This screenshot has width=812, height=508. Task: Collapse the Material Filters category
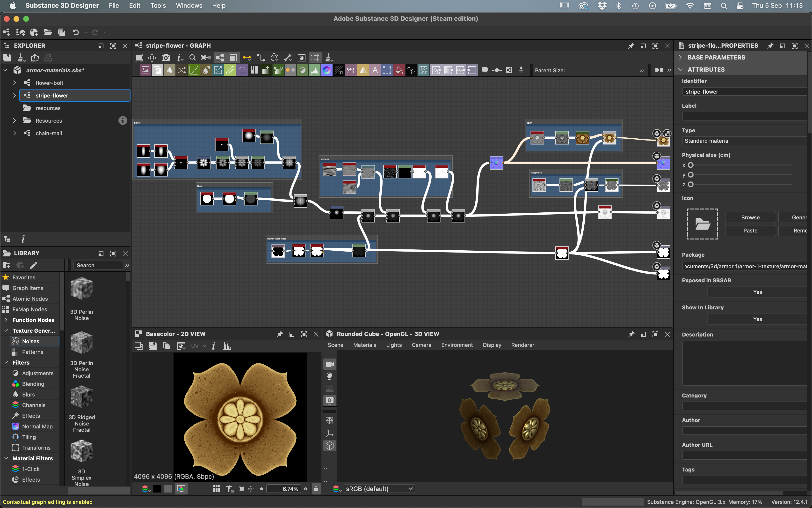click(6, 458)
